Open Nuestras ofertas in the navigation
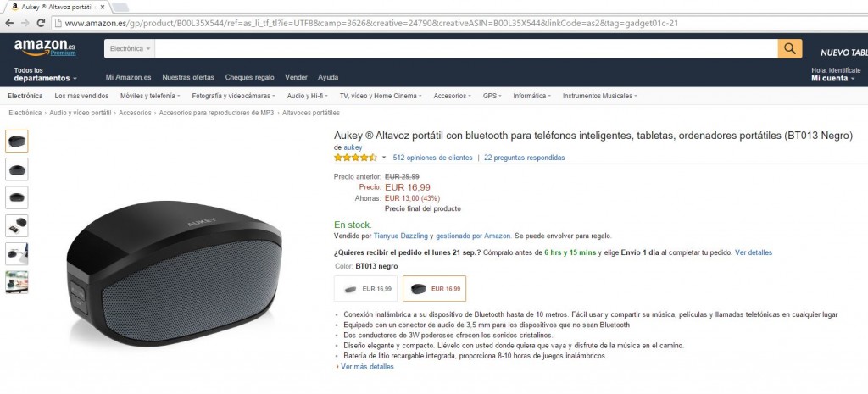 coord(188,77)
